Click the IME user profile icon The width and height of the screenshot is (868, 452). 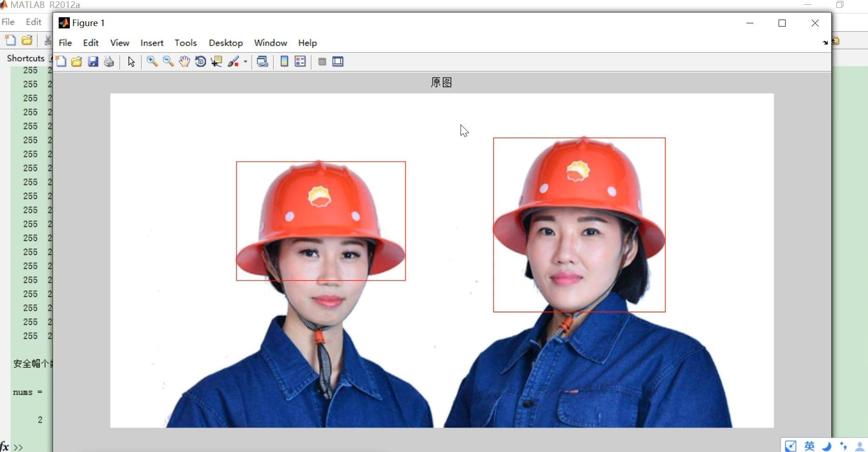pos(860,446)
